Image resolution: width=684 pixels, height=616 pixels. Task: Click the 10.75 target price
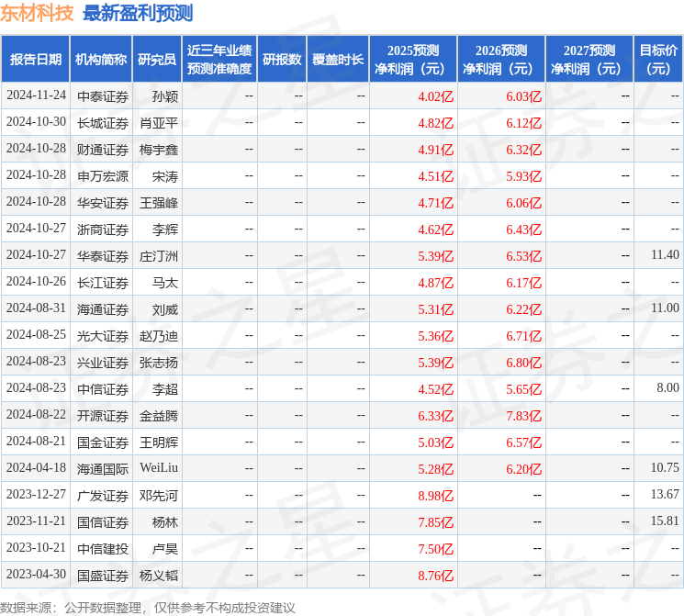tap(666, 467)
